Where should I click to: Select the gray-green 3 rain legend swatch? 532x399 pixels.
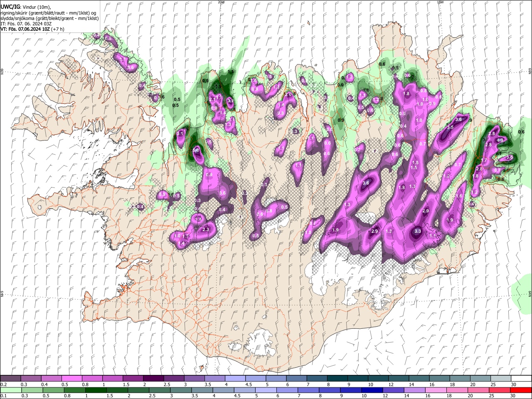coord(181,390)
